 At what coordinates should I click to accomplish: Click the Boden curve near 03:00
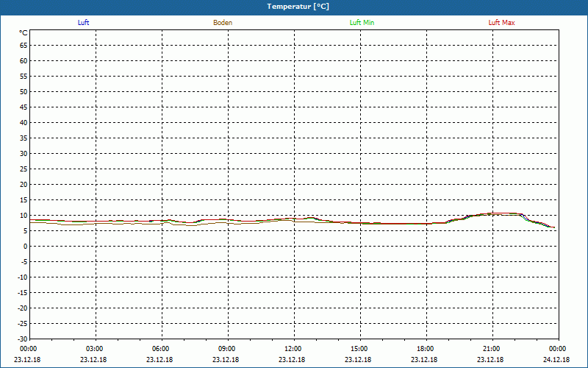96,223
